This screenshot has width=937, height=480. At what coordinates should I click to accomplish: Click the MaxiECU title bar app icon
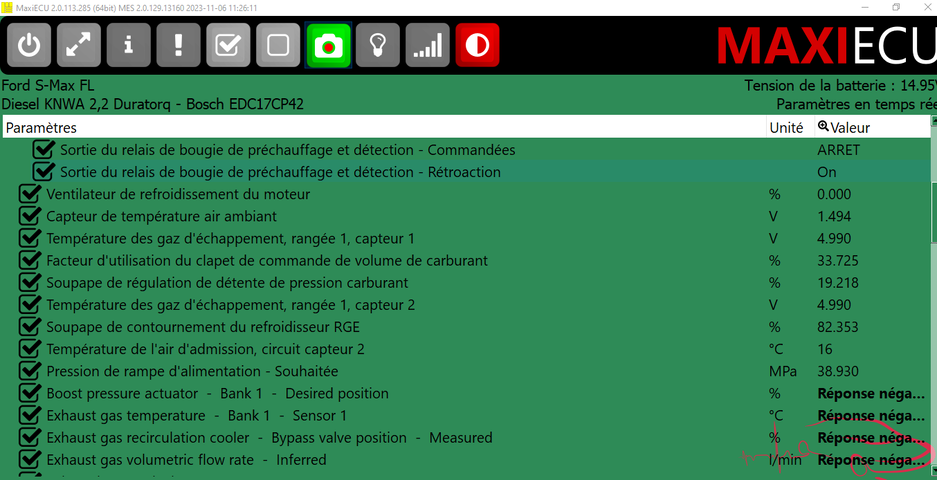pos(6,7)
